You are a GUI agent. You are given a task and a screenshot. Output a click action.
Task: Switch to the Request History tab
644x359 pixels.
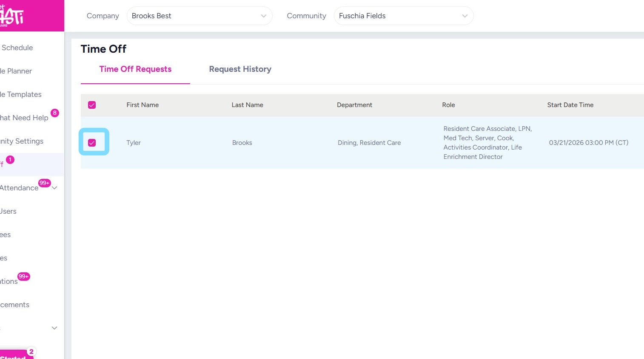tap(240, 69)
